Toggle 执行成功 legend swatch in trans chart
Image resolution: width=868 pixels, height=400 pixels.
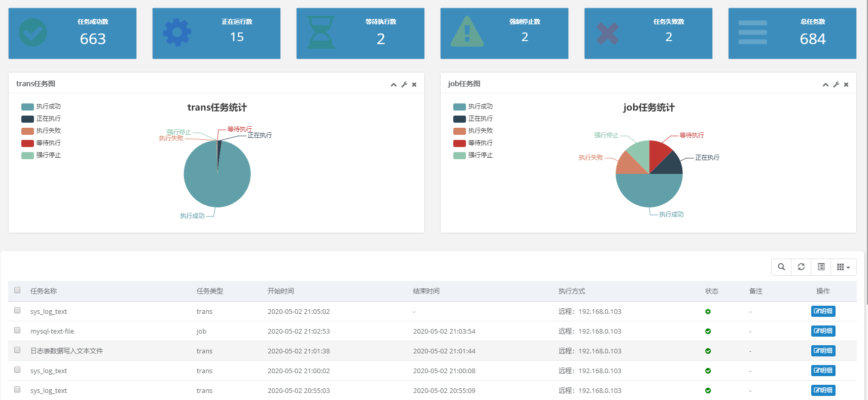(x=27, y=107)
